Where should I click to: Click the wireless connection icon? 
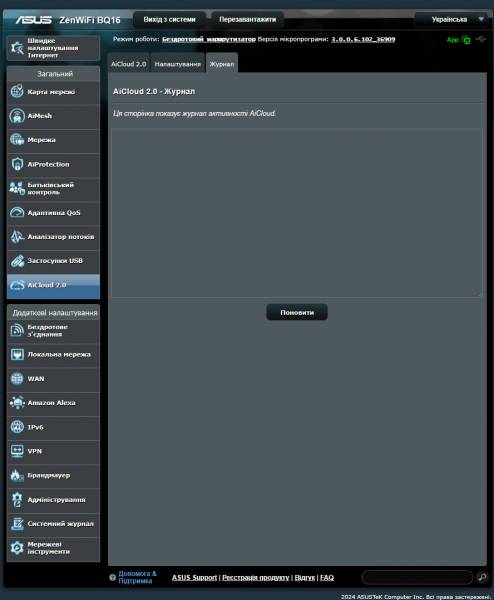[x=17, y=330]
